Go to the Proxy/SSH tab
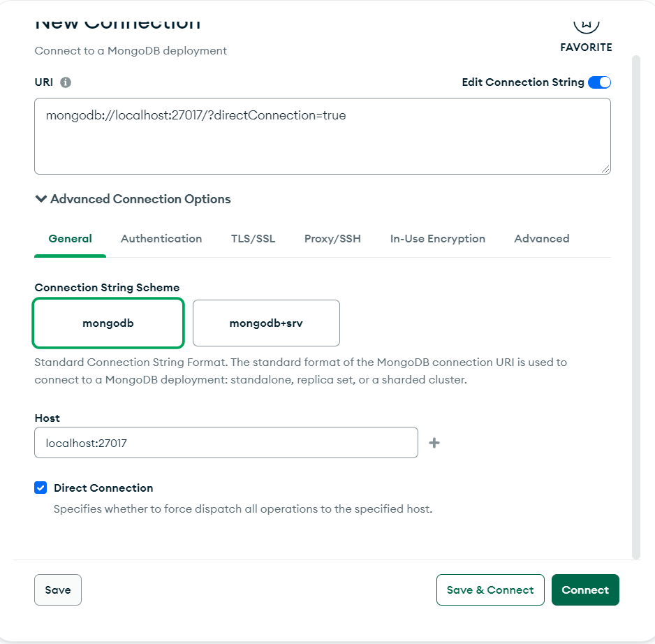 point(332,239)
